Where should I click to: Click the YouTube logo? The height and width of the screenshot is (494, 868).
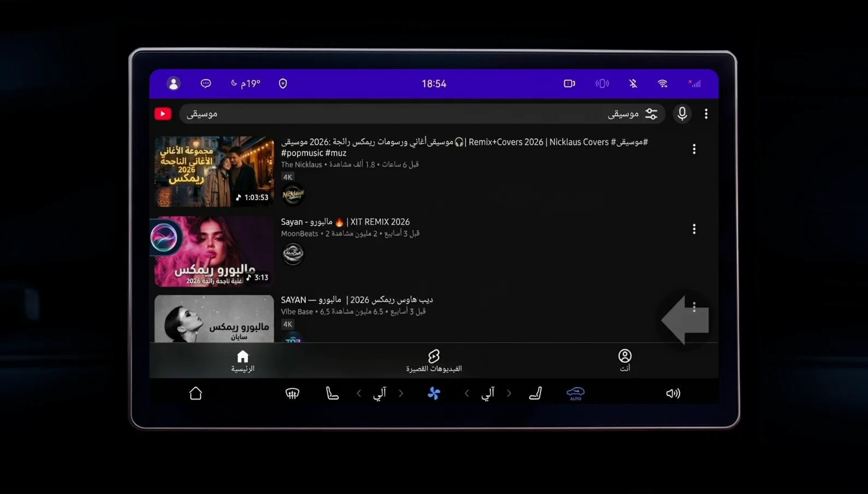click(x=163, y=114)
